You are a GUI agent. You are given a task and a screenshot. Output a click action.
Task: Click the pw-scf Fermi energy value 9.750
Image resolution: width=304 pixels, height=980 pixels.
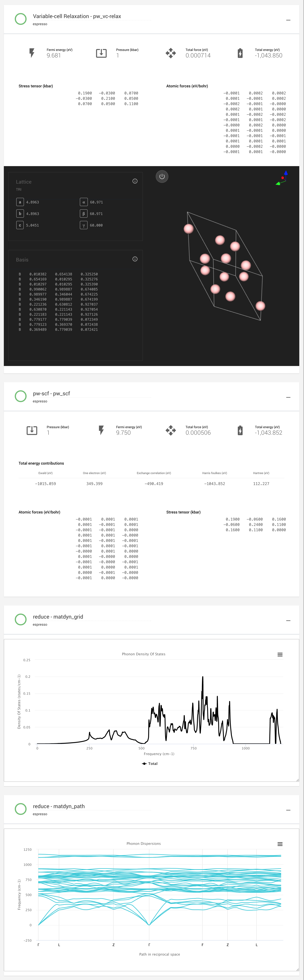coord(123,433)
